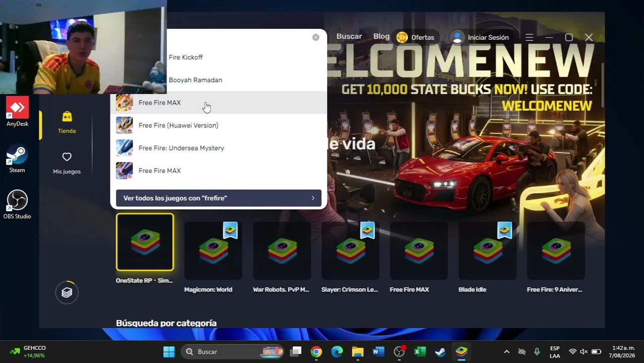
Task: Open the clock showing 1:42 a.m.
Action: pyautogui.click(x=623, y=351)
